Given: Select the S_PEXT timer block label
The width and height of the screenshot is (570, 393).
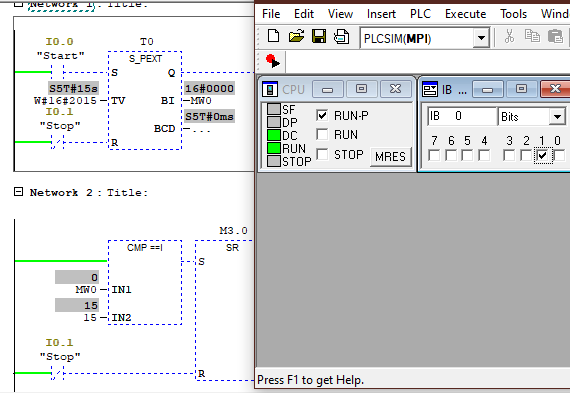Looking at the screenshot, I should coord(145,59).
